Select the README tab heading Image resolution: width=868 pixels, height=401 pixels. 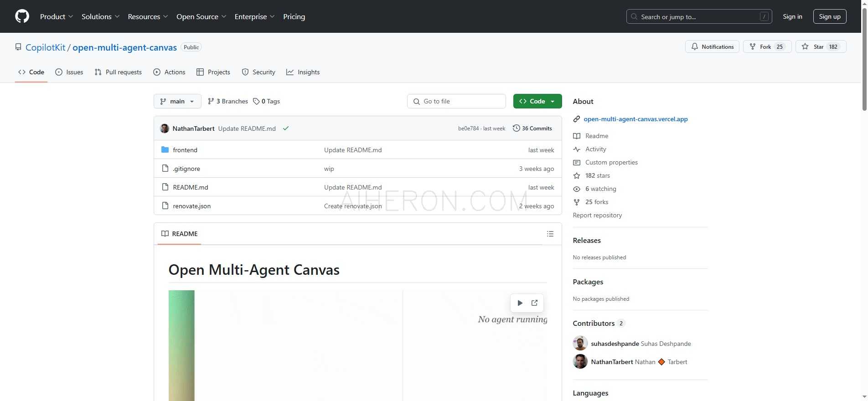[x=180, y=234]
